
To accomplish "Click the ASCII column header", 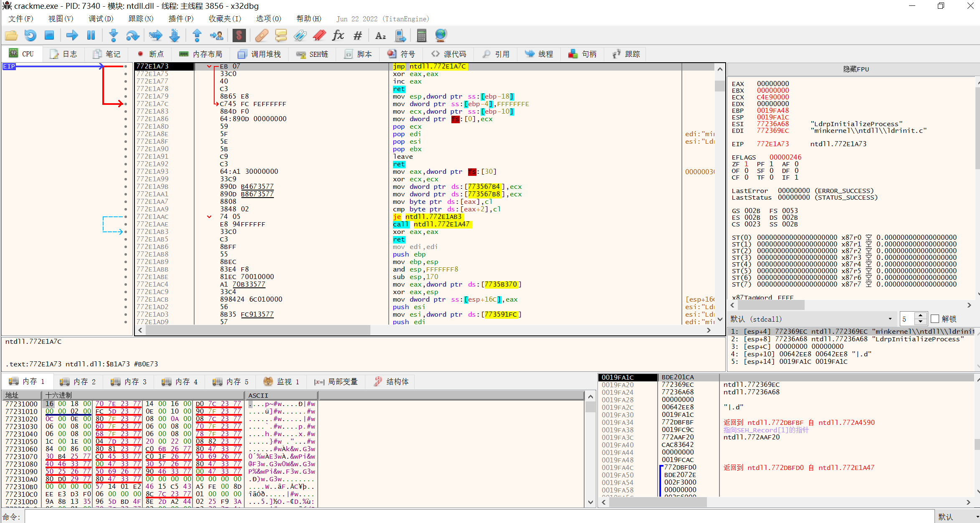I will pyautogui.click(x=281, y=395).
